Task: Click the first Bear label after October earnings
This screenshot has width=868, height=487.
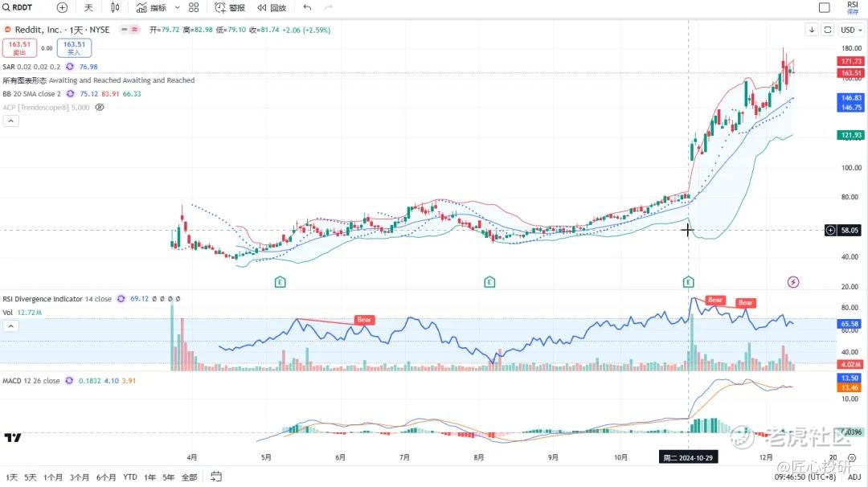Action: coord(715,300)
